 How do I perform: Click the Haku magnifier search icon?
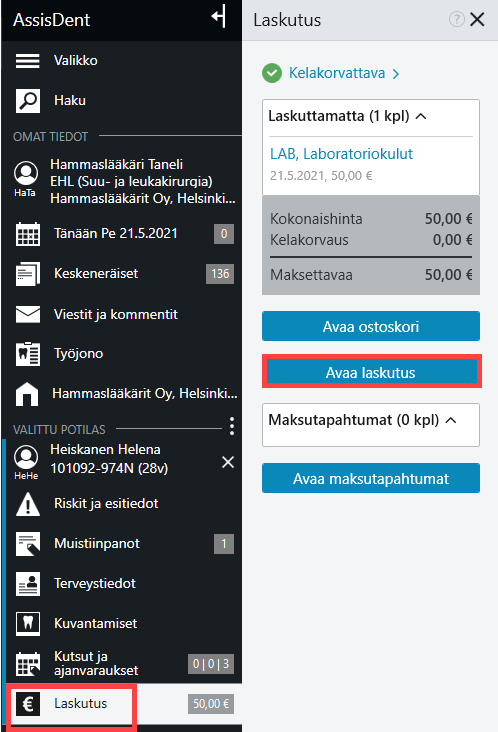pyautogui.click(x=28, y=101)
